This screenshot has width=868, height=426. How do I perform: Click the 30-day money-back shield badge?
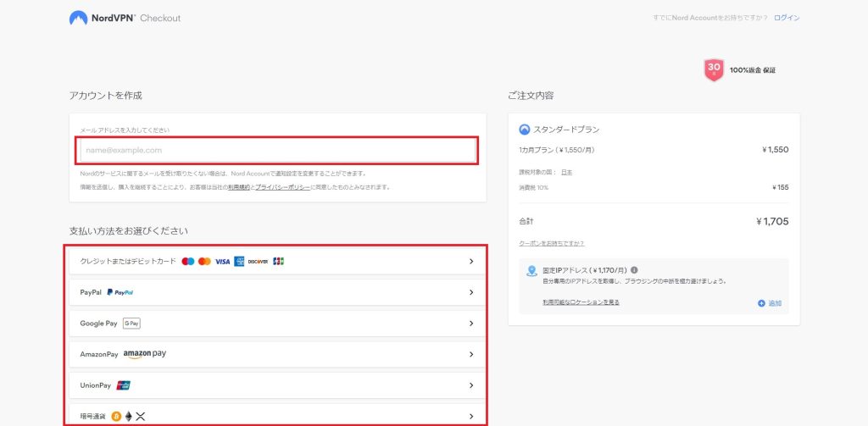pyautogui.click(x=714, y=70)
